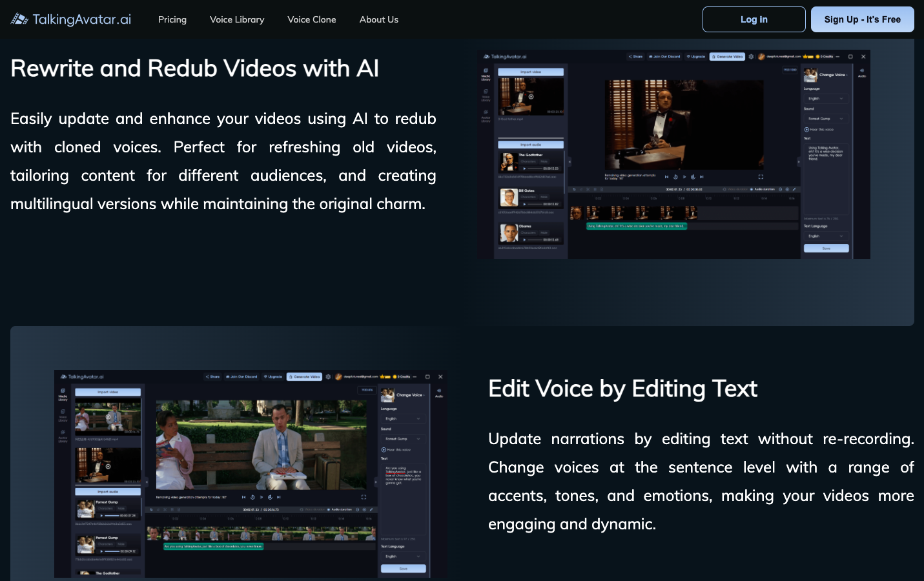Viewport: 924px width, 581px height.
Task: Open Sound dropdown in Godfather editor screenshot
Action: point(826,119)
